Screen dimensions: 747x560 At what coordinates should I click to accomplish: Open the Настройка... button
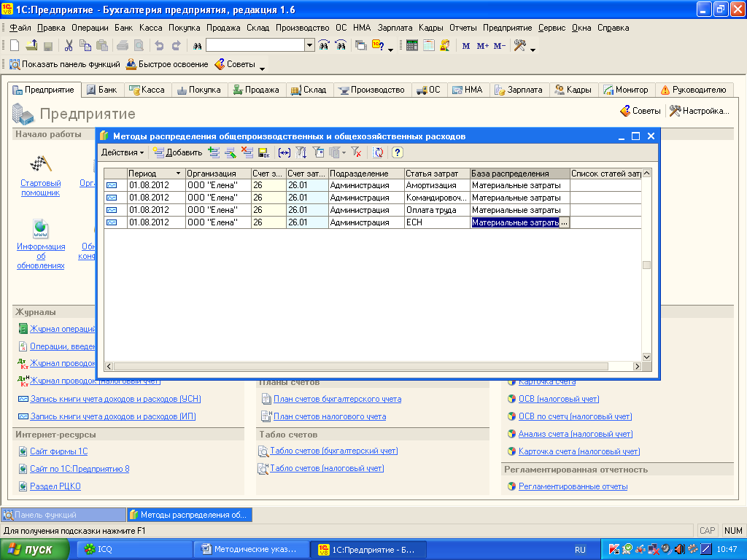click(x=700, y=111)
